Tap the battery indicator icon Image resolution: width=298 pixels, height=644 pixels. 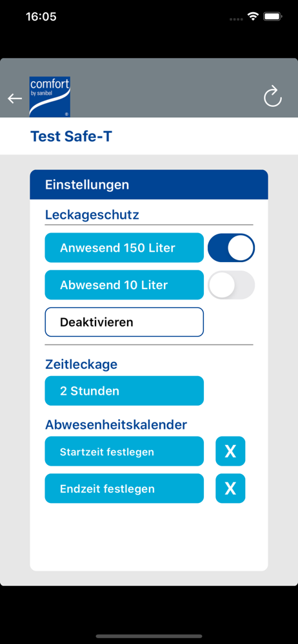click(x=272, y=17)
